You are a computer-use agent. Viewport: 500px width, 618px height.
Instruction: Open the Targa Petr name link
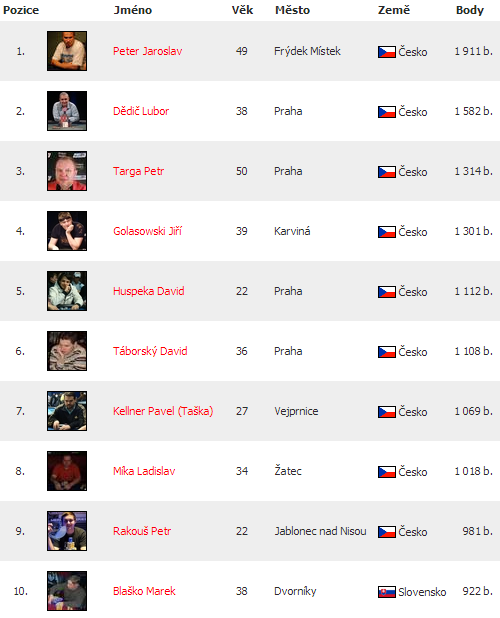[138, 171]
